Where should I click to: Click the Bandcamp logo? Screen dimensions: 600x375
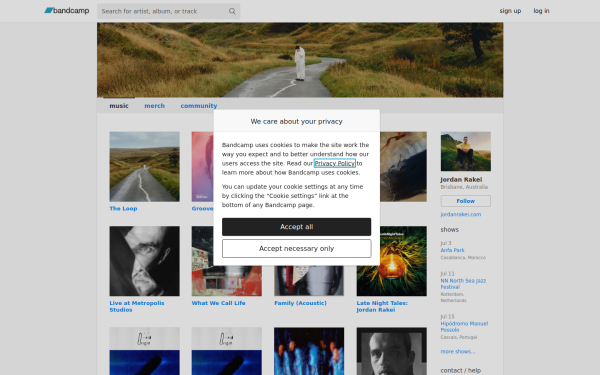67,11
